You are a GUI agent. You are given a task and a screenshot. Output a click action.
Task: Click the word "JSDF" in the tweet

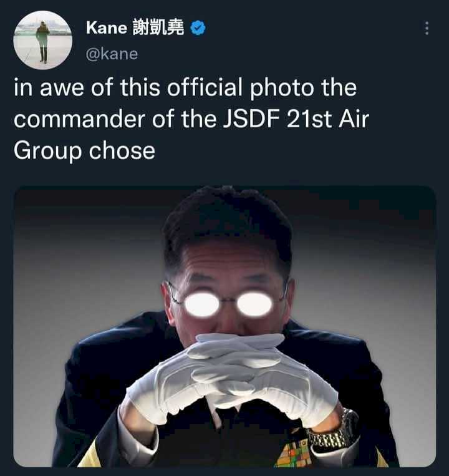pyautogui.click(x=252, y=119)
